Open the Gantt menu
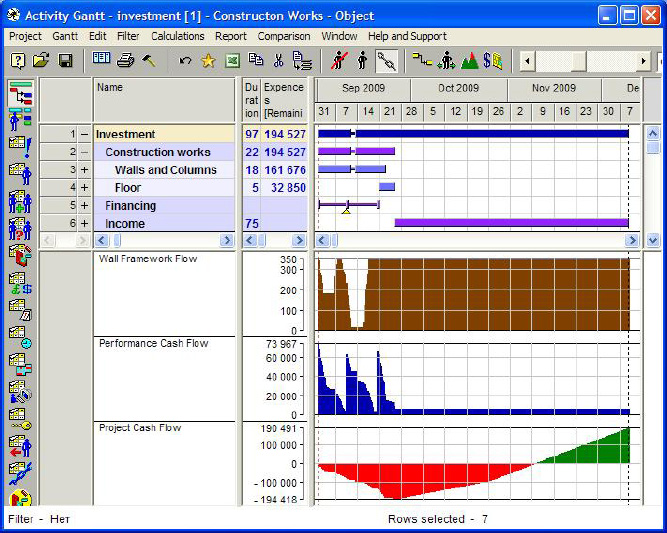The width and height of the screenshot is (667, 533). coord(65,37)
